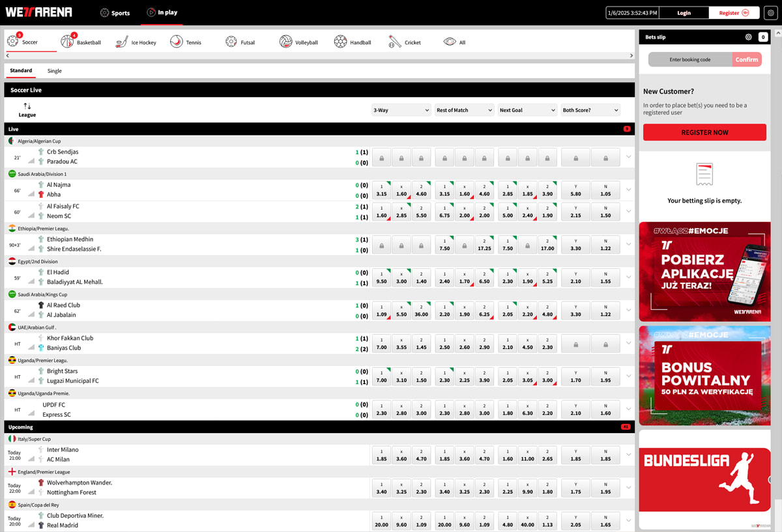Pick 3-Way home odds 1.85 for Inter Milano

[381, 455]
